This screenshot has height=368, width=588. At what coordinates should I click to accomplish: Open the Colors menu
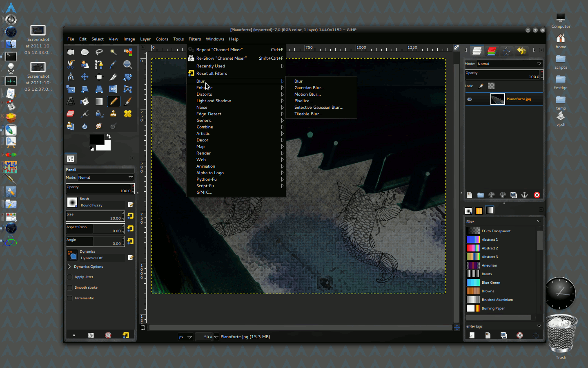162,39
